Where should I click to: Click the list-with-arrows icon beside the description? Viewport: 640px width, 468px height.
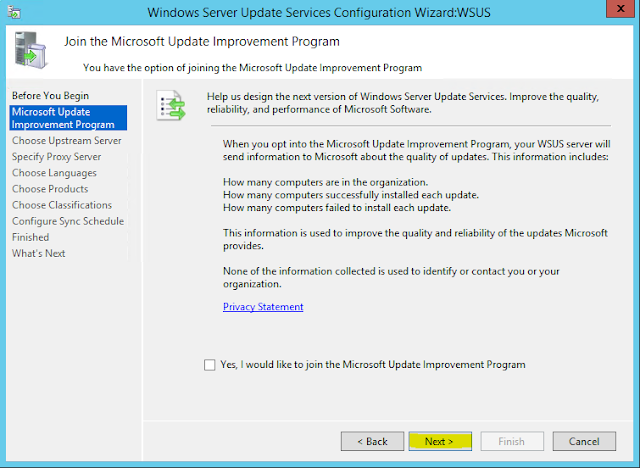[x=171, y=105]
